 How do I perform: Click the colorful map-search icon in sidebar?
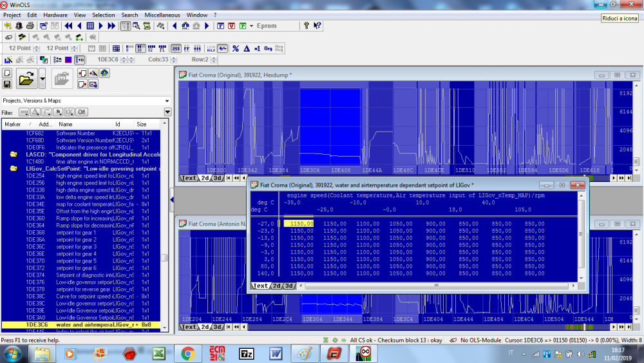[x=105, y=73]
